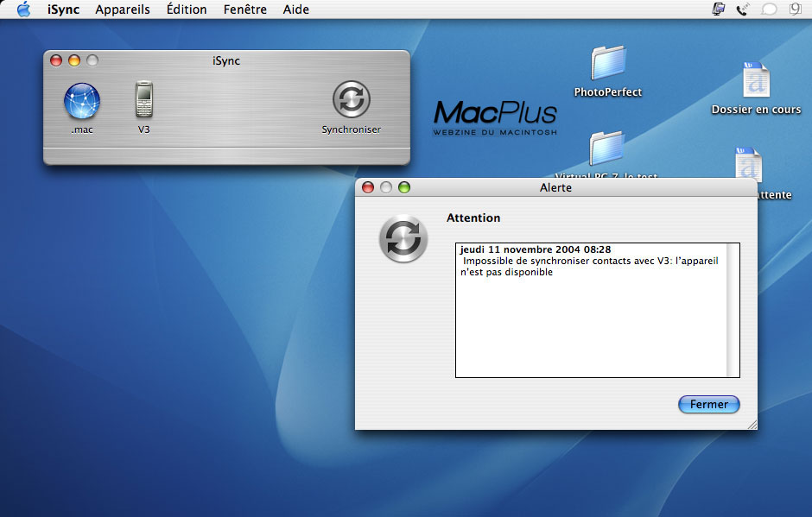Open the PhotoPerfect folder on desktop
This screenshot has width=812, height=517.
click(x=608, y=63)
